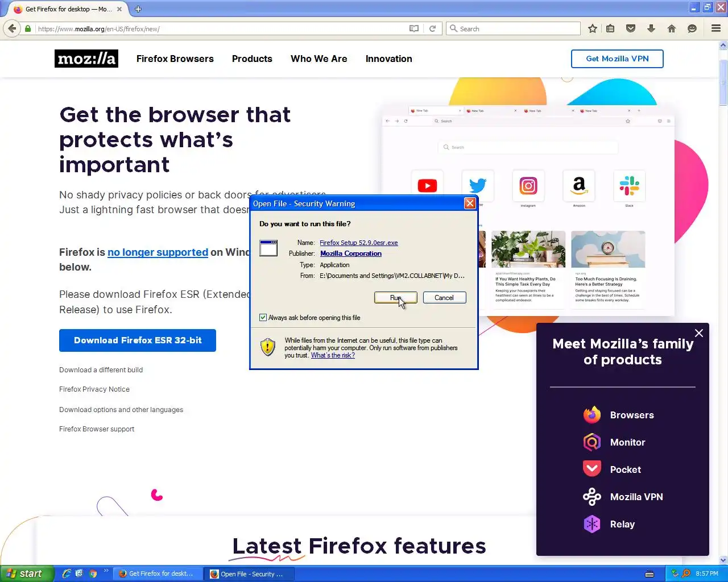This screenshot has height=582, width=728.
Task: Click Download Firefox ESR 32-bit button
Action: (x=138, y=340)
